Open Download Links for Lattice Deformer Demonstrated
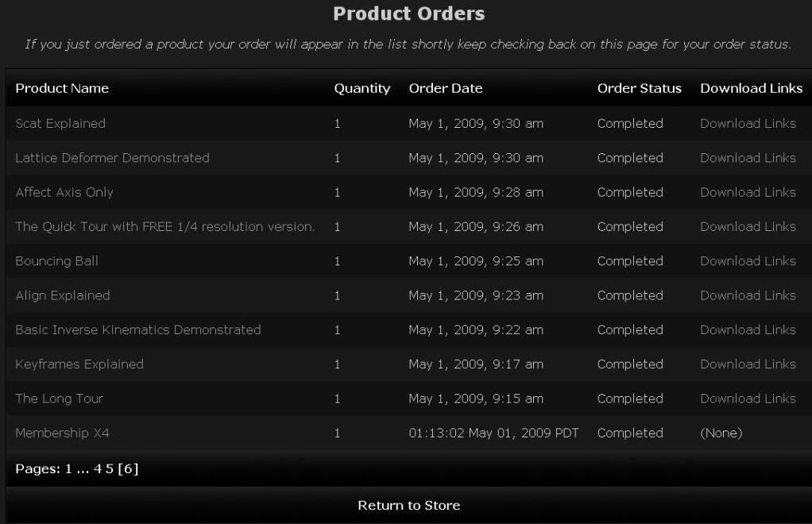 748,158
